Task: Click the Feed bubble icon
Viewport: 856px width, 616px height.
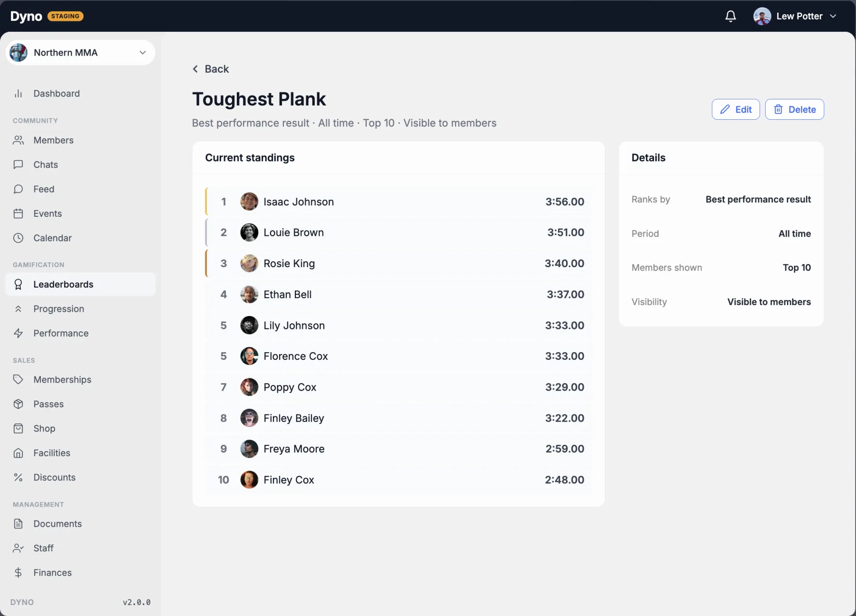Action: [x=18, y=189]
